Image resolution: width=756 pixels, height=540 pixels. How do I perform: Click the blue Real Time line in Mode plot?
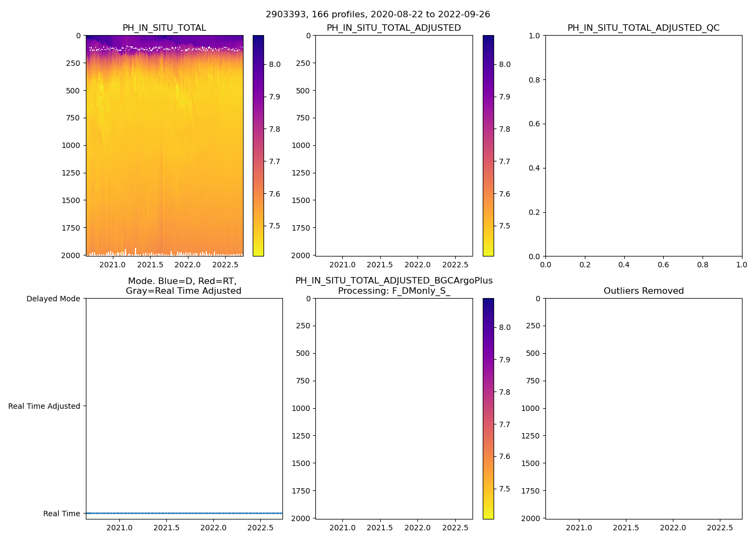click(x=184, y=513)
